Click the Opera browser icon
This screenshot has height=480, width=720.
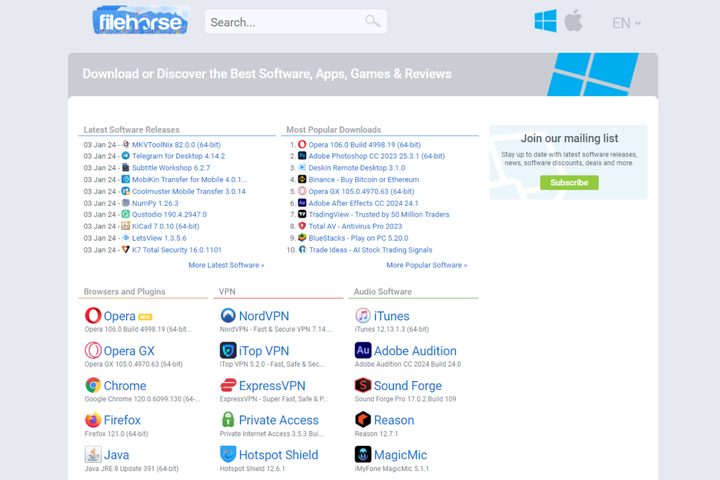(x=93, y=316)
